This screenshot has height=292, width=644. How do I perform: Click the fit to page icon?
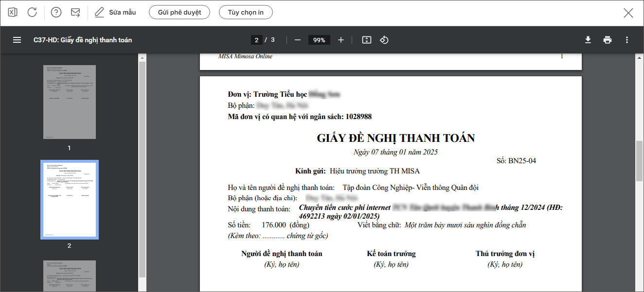coord(367,40)
